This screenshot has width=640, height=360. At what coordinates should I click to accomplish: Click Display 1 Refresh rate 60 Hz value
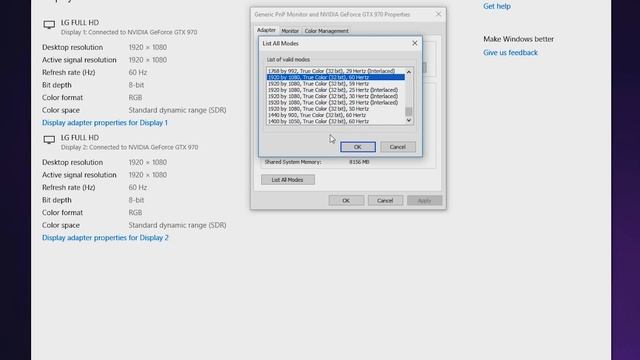[x=138, y=72]
